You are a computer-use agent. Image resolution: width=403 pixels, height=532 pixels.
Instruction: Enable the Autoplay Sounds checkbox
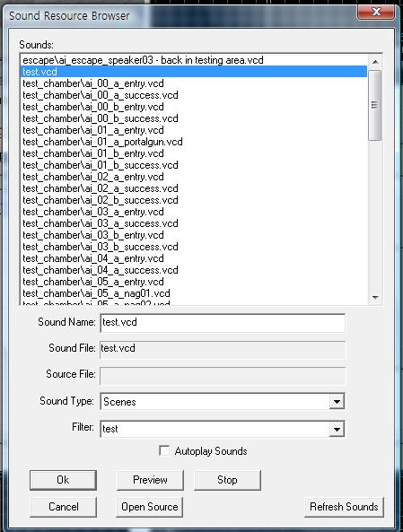tap(164, 450)
